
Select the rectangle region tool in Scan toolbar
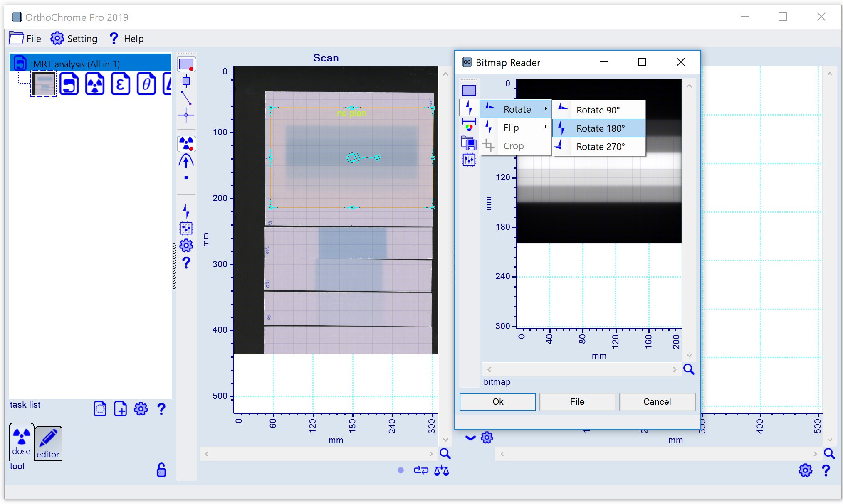186,64
